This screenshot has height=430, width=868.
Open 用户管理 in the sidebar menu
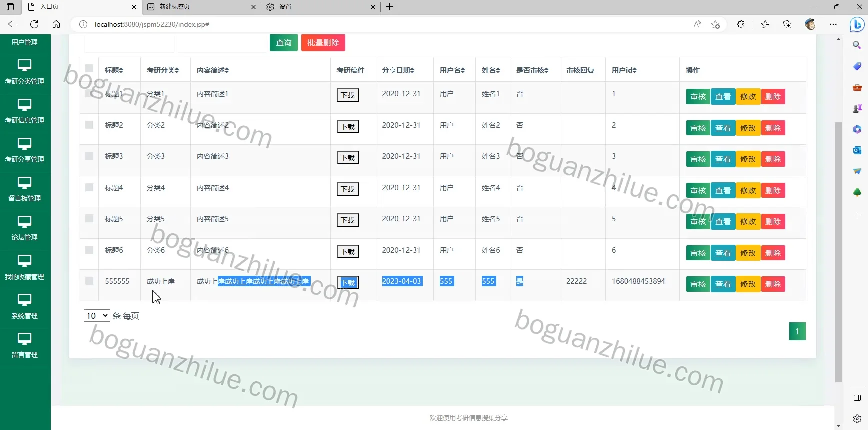[x=24, y=42]
